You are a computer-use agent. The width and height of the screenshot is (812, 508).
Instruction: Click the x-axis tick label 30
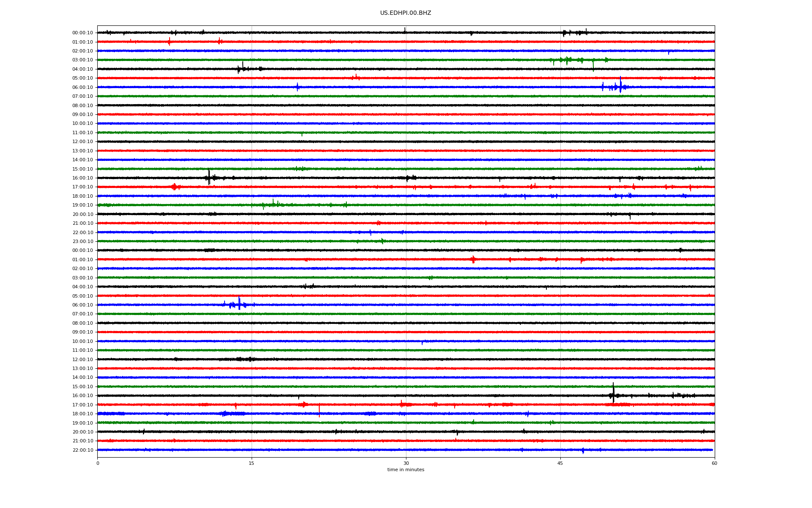(406, 463)
